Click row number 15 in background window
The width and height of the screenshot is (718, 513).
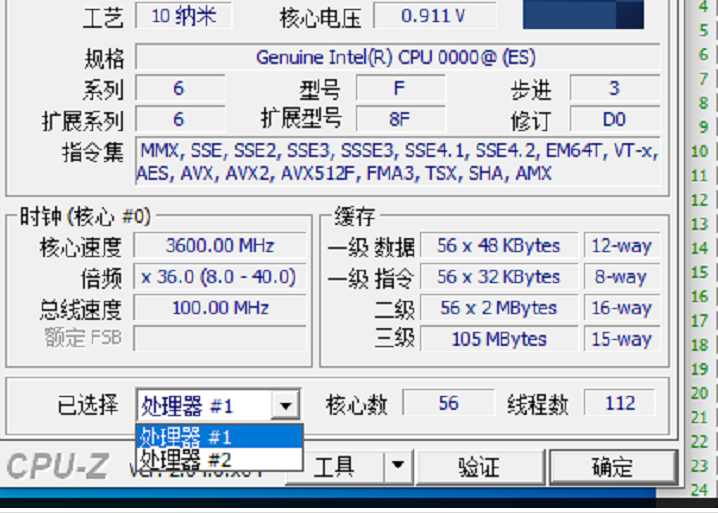pyautogui.click(x=699, y=272)
